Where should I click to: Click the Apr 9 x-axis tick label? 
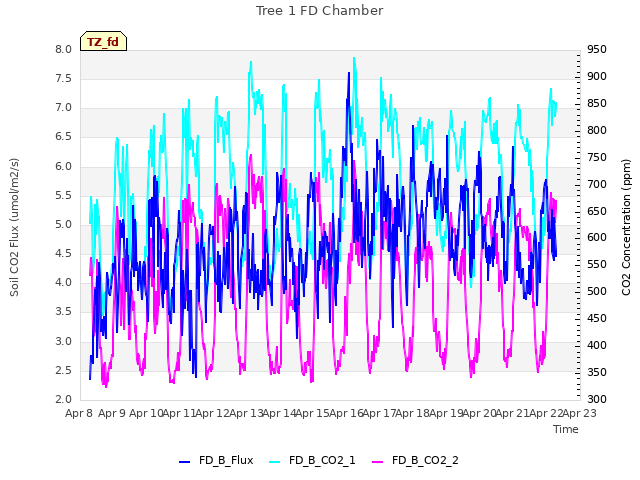pyautogui.click(x=112, y=413)
